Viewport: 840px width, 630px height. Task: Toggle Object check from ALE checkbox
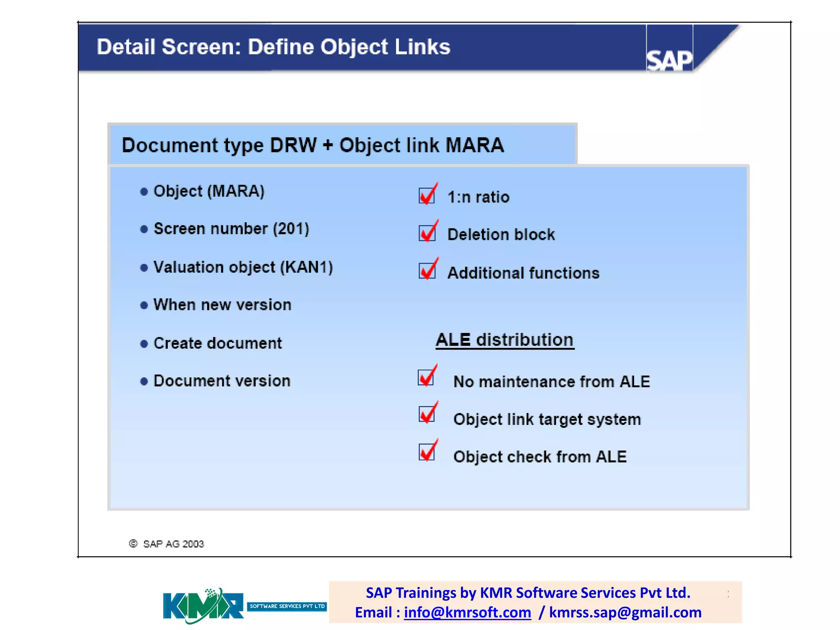(x=427, y=452)
